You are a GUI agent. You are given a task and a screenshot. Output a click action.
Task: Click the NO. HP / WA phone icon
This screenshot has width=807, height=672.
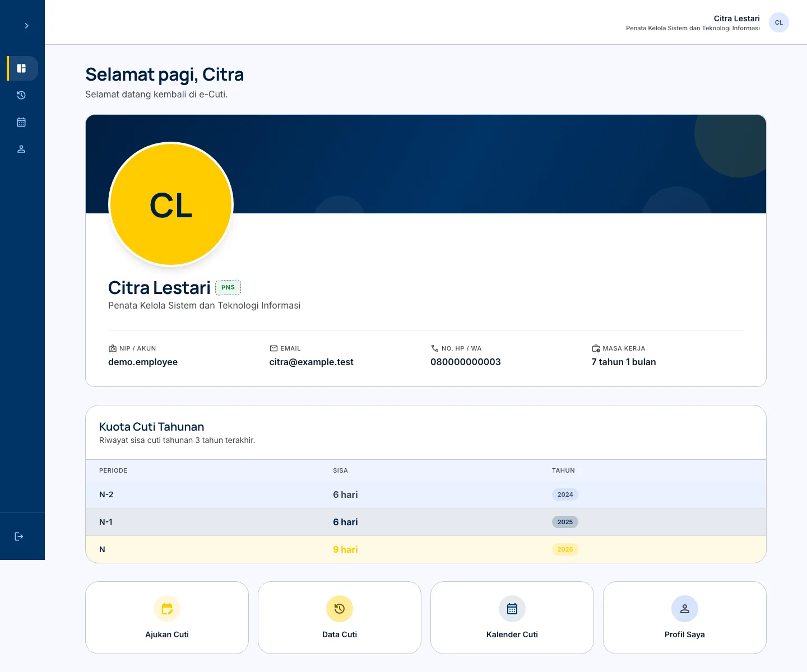pos(435,348)
